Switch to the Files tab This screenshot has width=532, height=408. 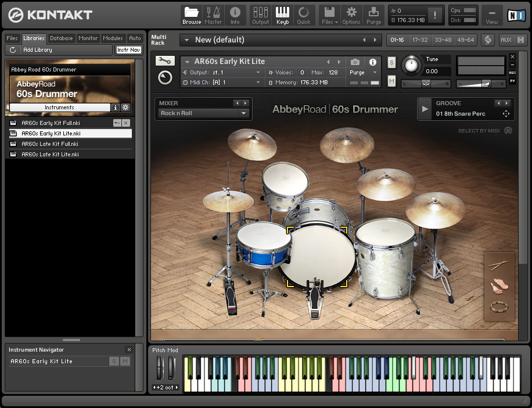(12, 38)
